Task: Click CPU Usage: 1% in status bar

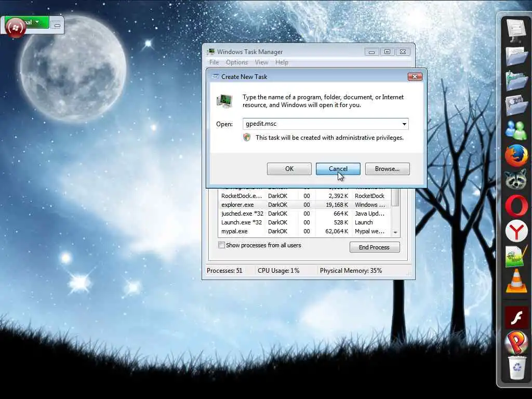Action: coord(278,270)
